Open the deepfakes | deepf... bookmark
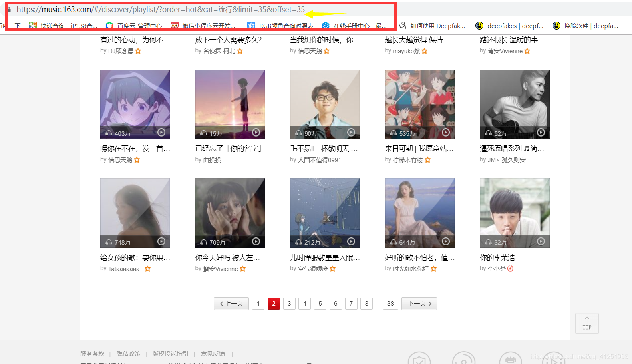 click(509, 26)
